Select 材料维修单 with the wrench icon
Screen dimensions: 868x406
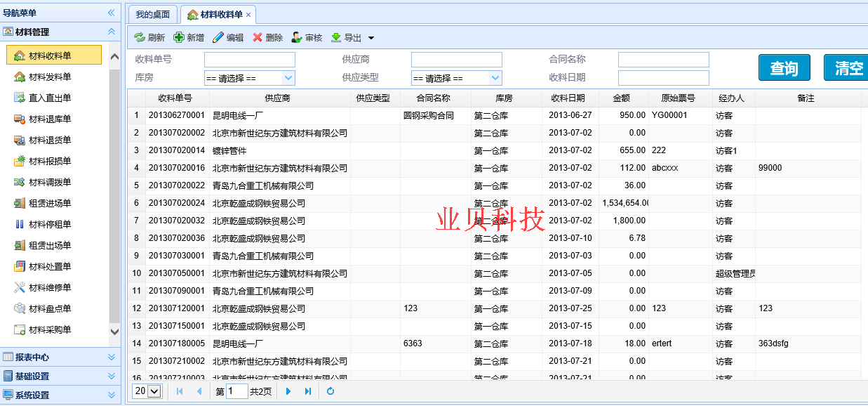[49, 286]
